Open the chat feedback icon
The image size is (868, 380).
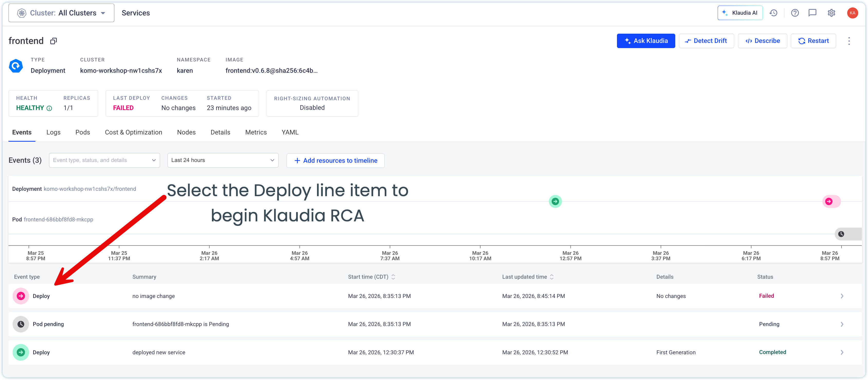[x=812, y=13]
